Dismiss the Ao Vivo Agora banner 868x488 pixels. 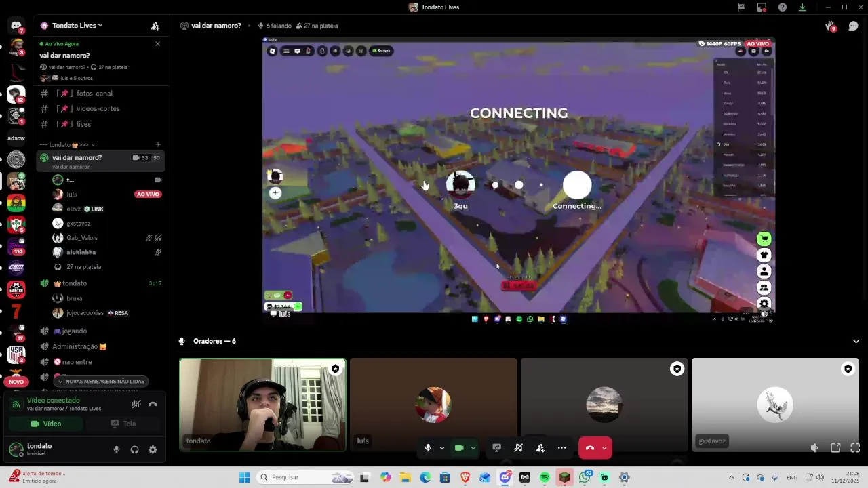click(157, 43)
